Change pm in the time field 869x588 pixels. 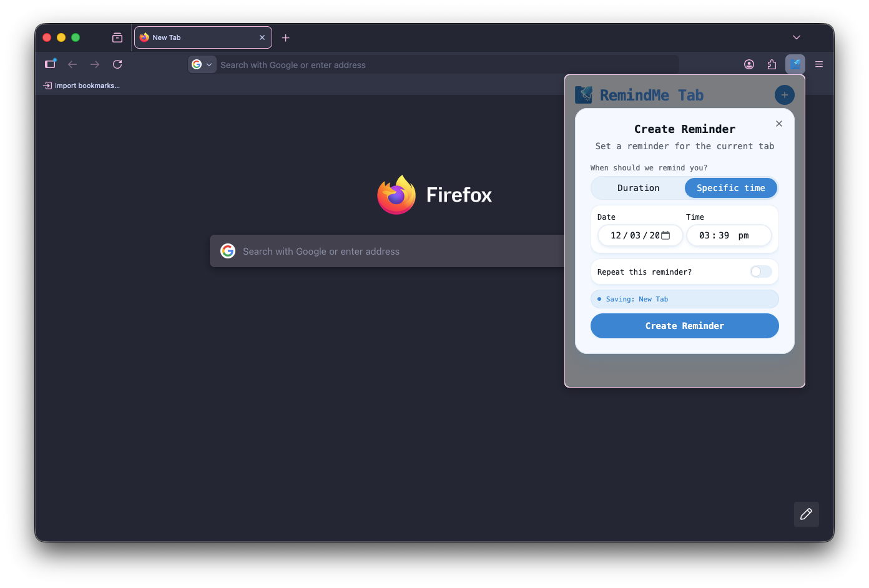744,235
